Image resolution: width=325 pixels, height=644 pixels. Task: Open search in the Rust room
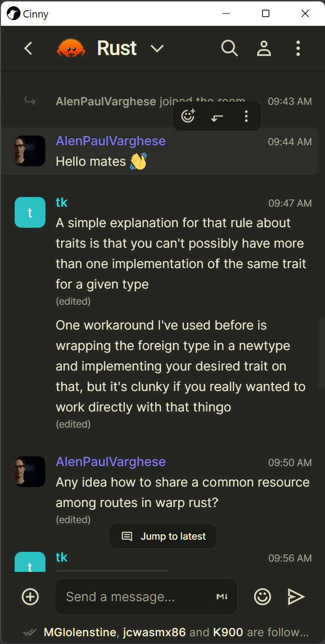pyautogui.click(x=229, y=48)
